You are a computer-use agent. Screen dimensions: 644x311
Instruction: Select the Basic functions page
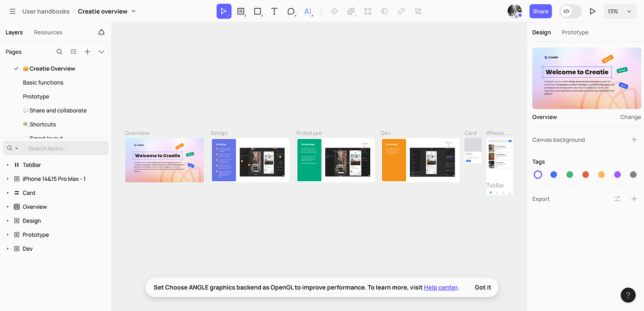click(43, 82)
